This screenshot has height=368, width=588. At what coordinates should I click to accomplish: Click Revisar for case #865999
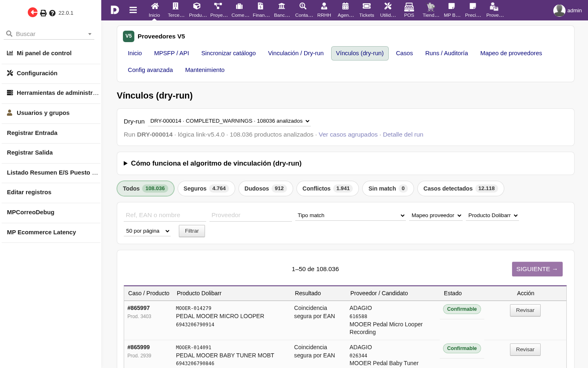click(x=525, y=350)
